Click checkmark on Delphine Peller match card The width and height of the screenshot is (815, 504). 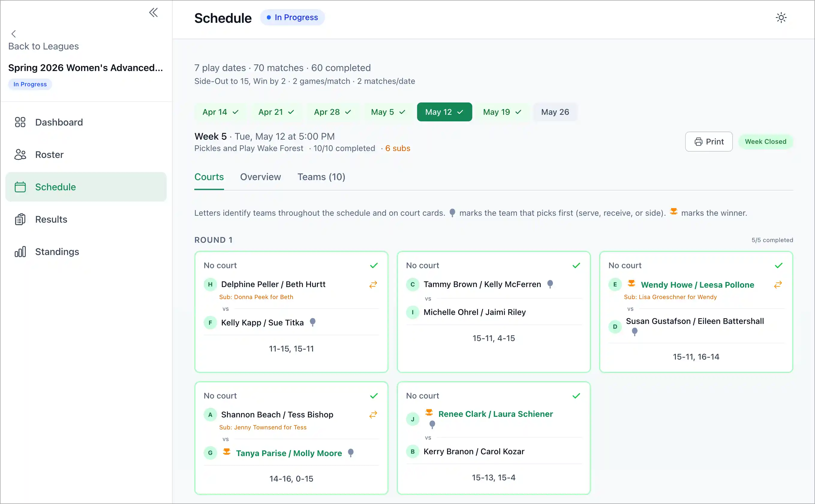(374, 265)
